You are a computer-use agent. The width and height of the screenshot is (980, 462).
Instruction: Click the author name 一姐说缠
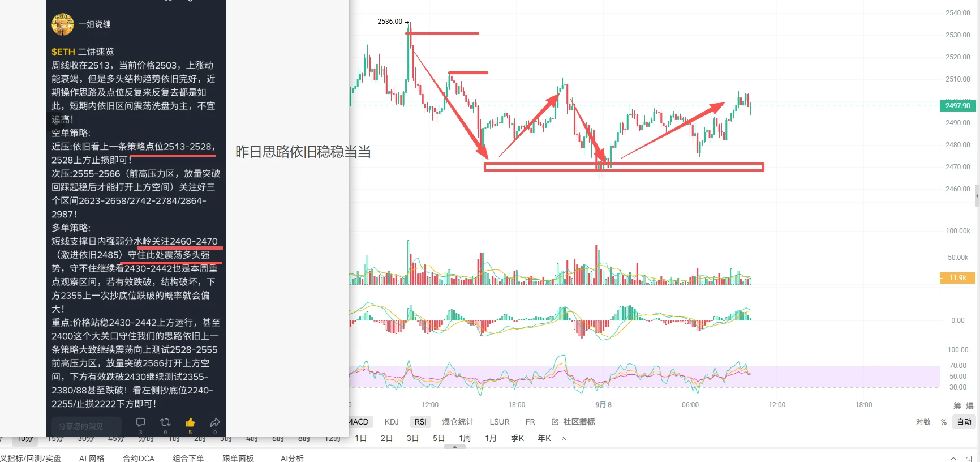click(95, 24)
